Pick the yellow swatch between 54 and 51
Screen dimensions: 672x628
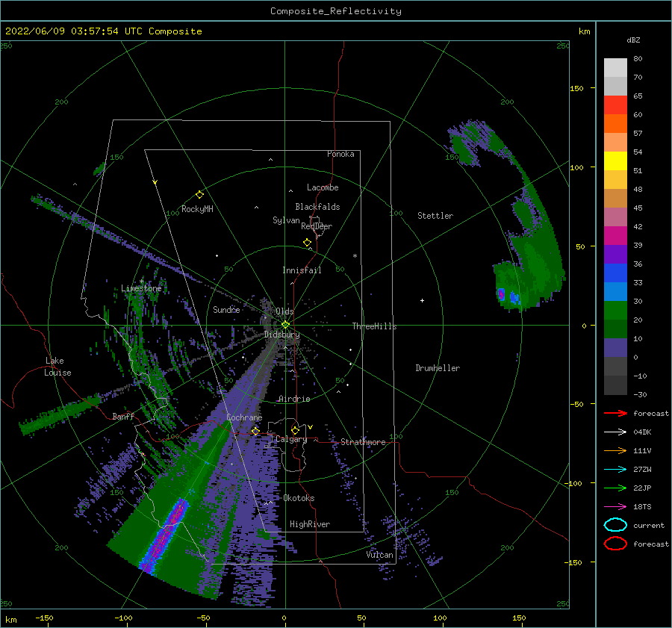615,161
